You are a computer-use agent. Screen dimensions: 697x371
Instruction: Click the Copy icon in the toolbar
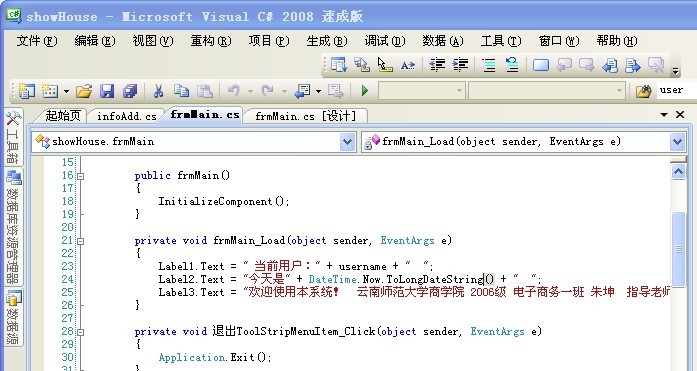[x=181, y=91]
